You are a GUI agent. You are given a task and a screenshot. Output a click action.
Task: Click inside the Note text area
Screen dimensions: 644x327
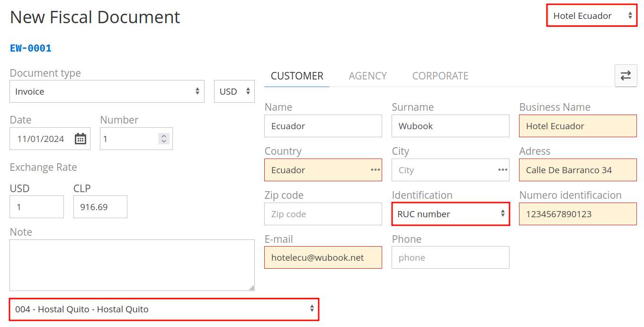tap(132, 265)
